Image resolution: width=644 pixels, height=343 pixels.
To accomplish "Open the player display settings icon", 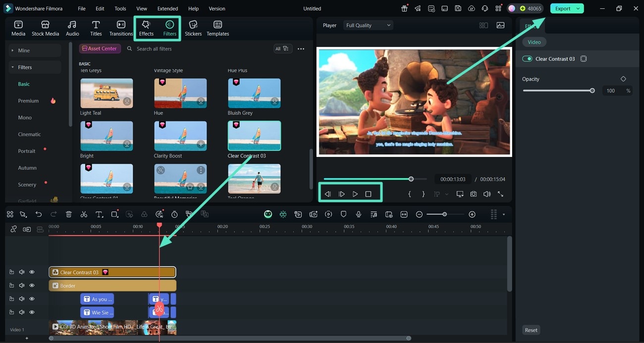I will pos(460,194).
